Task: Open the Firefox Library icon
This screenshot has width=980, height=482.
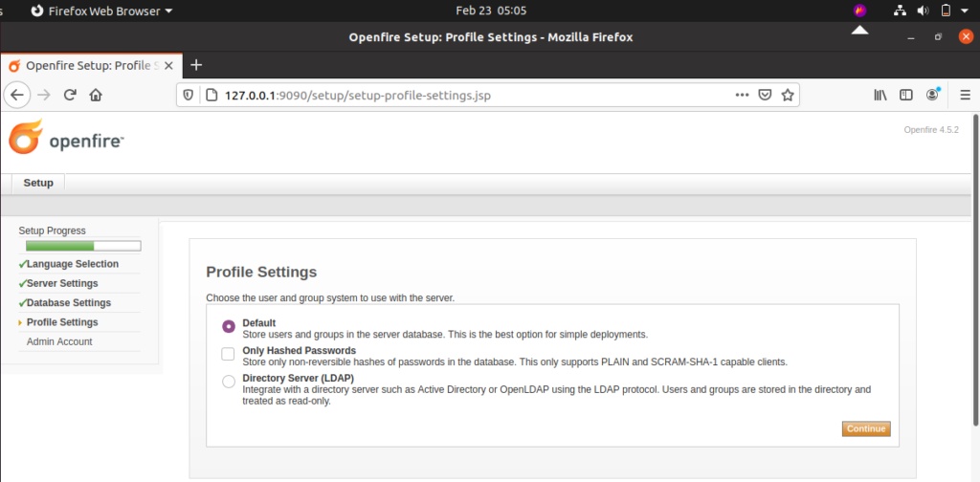Action: 880,96
